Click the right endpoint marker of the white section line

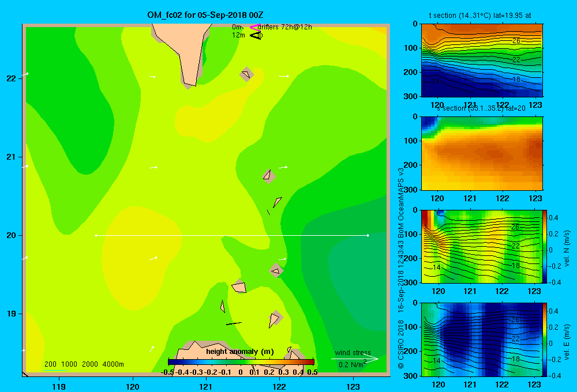pos(368,235)
